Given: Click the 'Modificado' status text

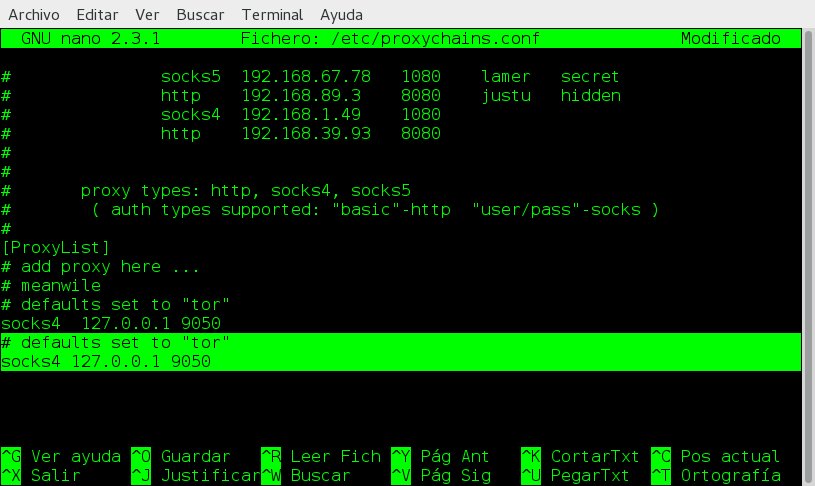Looking at the screenshot, I should click(730, 38).
